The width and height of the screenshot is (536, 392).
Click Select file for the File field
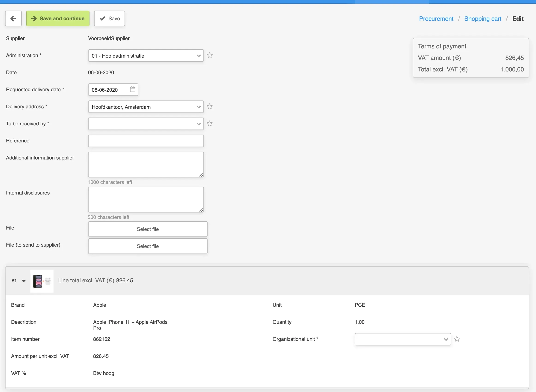[x=147, y=229]
